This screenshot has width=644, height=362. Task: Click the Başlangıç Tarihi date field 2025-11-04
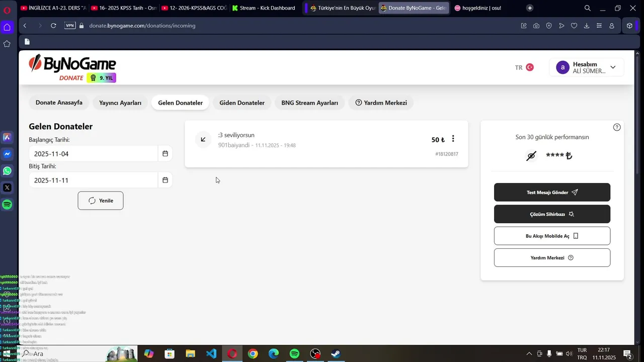coord(94,153)
